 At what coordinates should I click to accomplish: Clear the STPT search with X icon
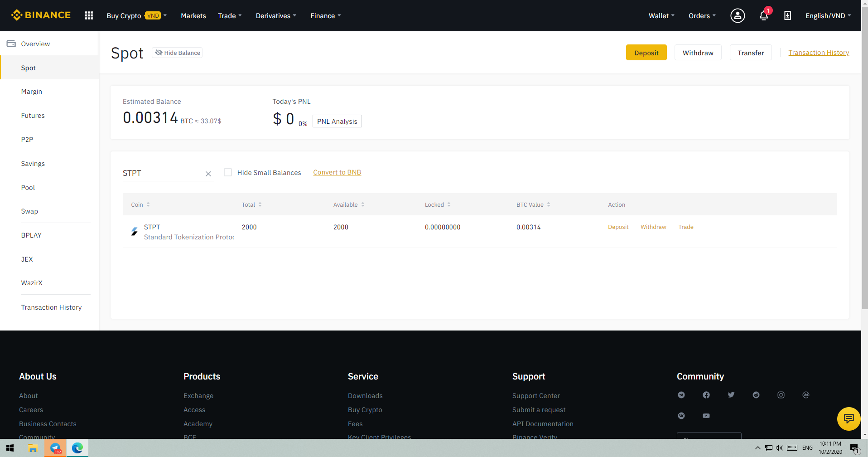tap(208, 174)
